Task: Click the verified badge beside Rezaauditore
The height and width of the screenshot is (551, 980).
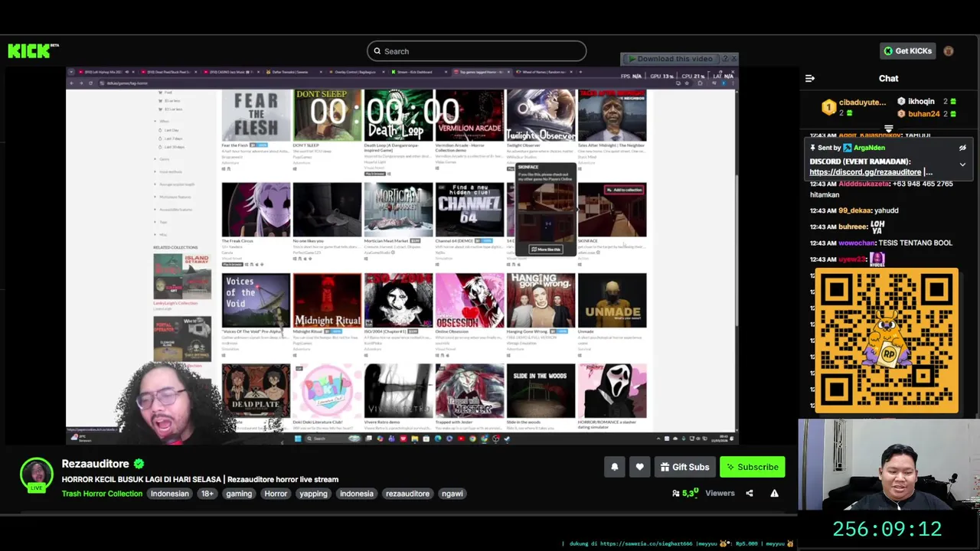Action: tap(139, 464)
